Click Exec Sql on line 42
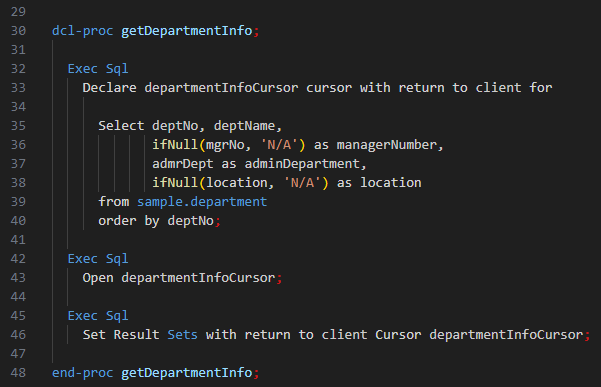The height and width of the screenshot is (387, 601). pyautogui.click(x=98, y=259)
